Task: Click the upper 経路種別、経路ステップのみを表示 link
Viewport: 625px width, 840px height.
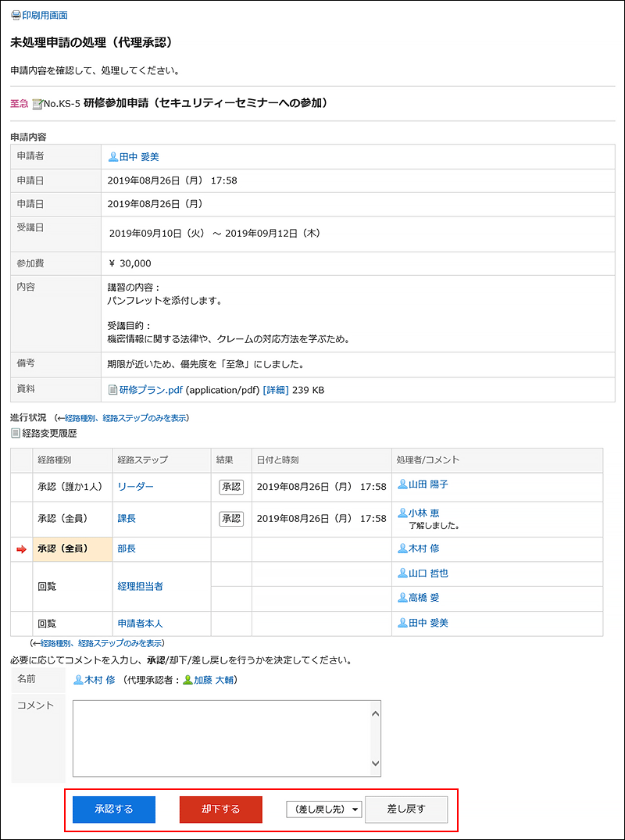Action: tap(126, 418)
